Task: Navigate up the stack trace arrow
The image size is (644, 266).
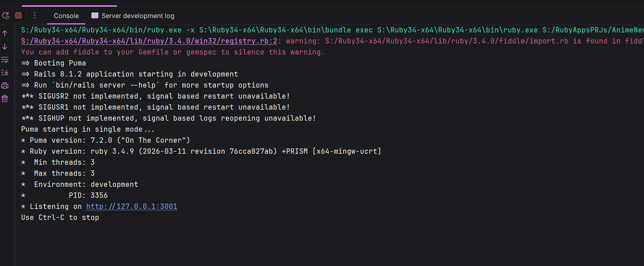Action: [5, 33]
